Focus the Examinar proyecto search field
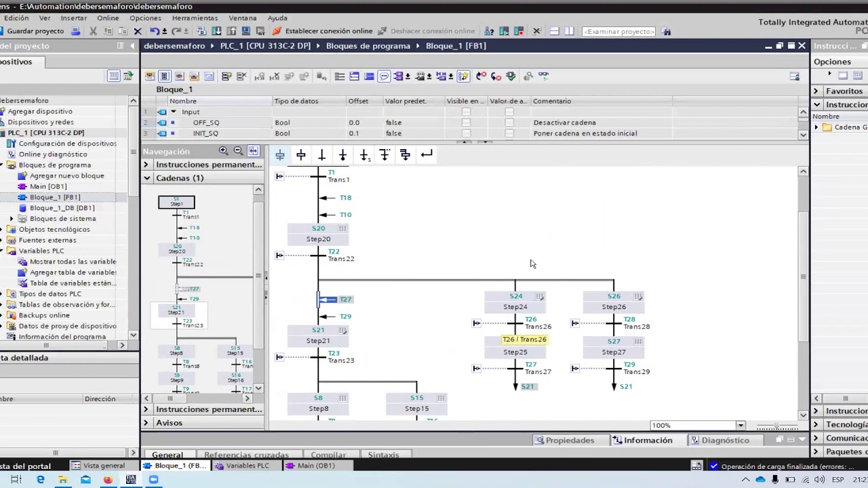 point(618,31)
